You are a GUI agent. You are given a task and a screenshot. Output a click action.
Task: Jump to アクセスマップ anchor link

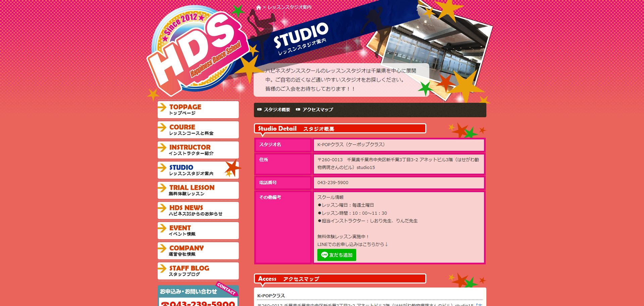(318, 110)
